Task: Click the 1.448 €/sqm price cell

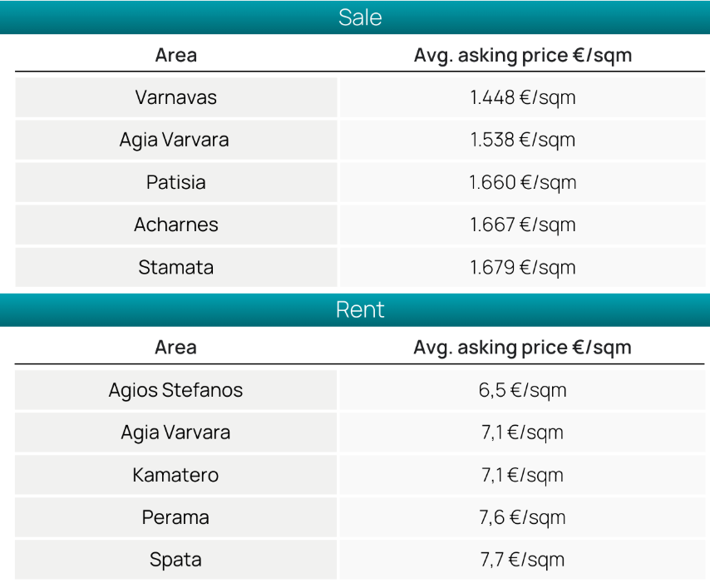Action: pos(522,97)
